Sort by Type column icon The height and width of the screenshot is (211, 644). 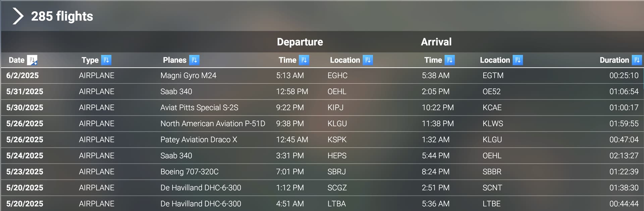(x=106, y=60)
